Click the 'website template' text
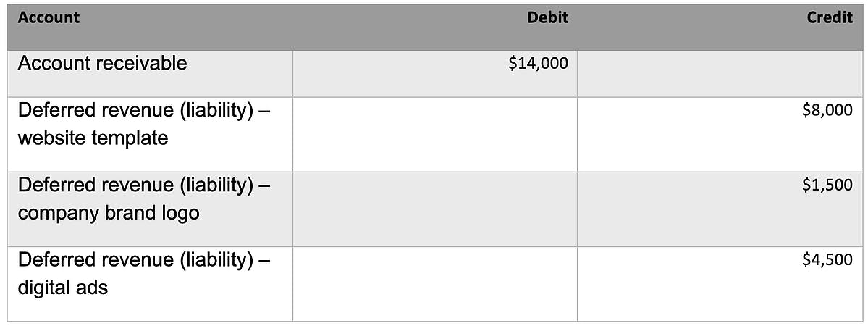Screen dimensions: 868x326 coord(93,138)
